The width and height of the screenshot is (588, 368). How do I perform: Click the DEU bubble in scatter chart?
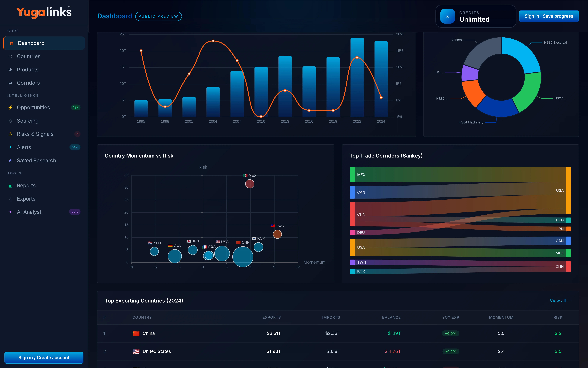175,256
